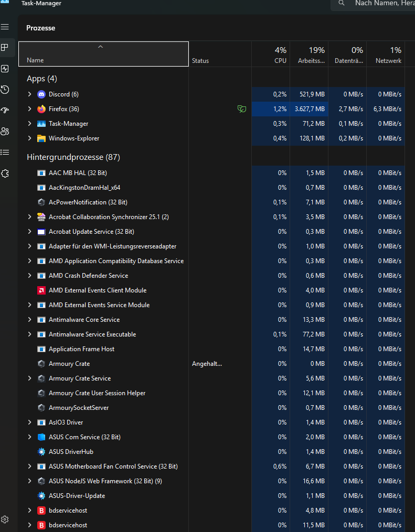Expand ASUS Motherboard Fan Control Service row
This screenshot has height=532, width=415.
[29, 466]
